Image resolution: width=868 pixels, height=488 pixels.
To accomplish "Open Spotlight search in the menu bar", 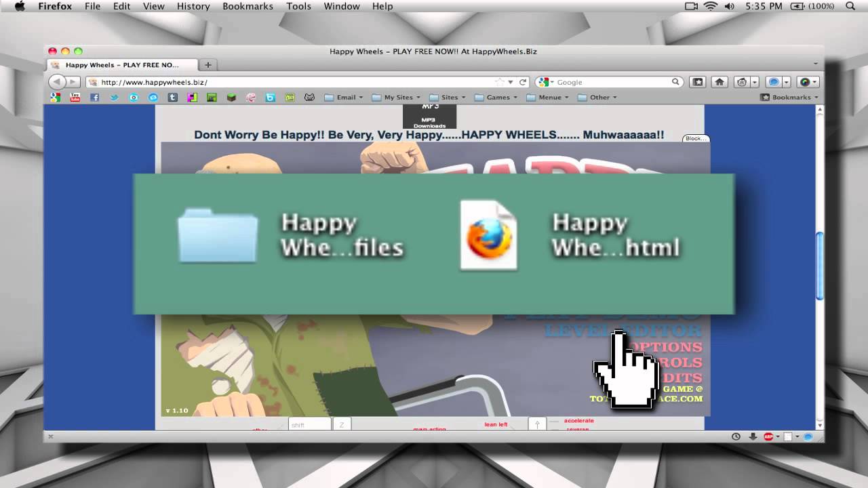I will [850, 6].
